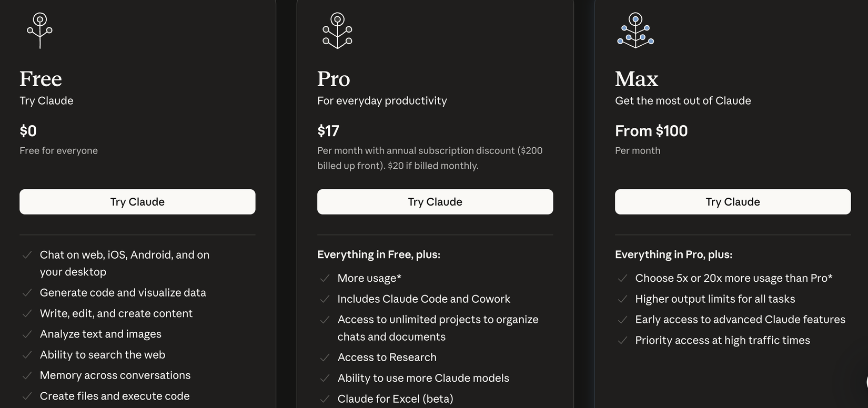Image resolution: width=868 pixels, height=408 pixels.
Task: Select the Free plan heading
Action: pyautogui.click(x=41, y=79)
